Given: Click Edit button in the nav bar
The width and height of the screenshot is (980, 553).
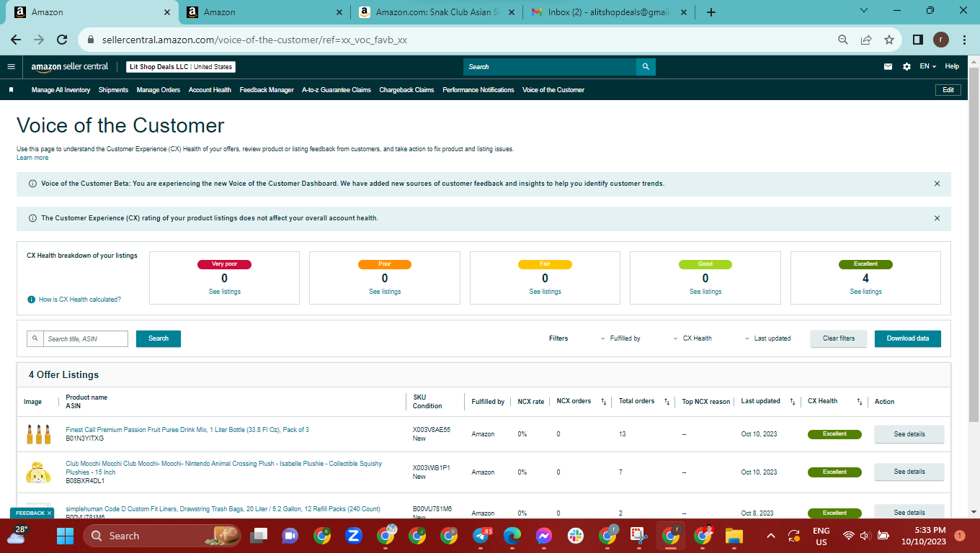Looking at the screenshot, I should [948, 90].
